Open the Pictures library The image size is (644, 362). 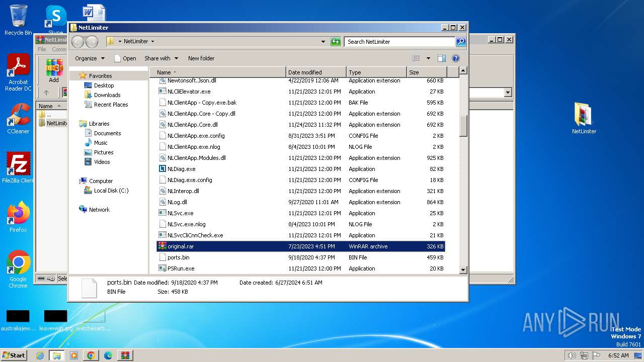click(x=104, y=152)
